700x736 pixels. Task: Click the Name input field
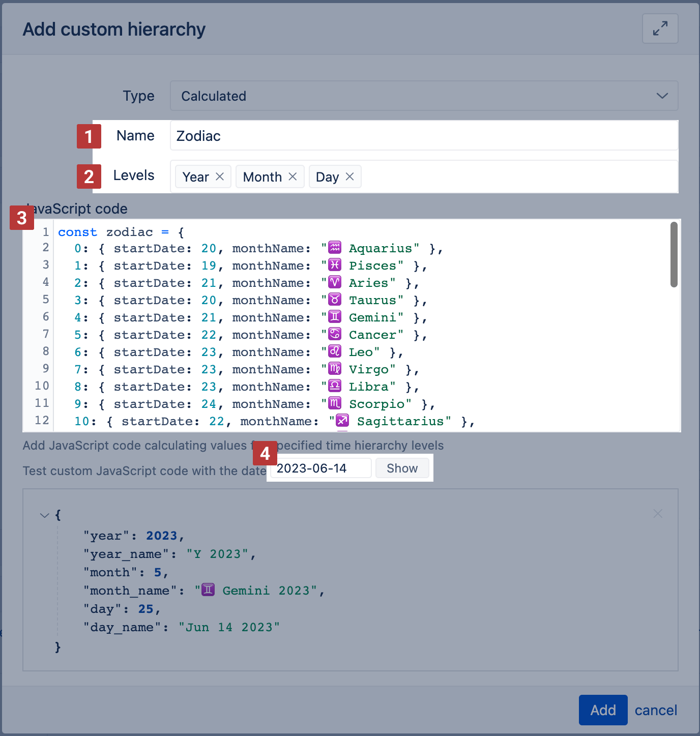(423, 136)
